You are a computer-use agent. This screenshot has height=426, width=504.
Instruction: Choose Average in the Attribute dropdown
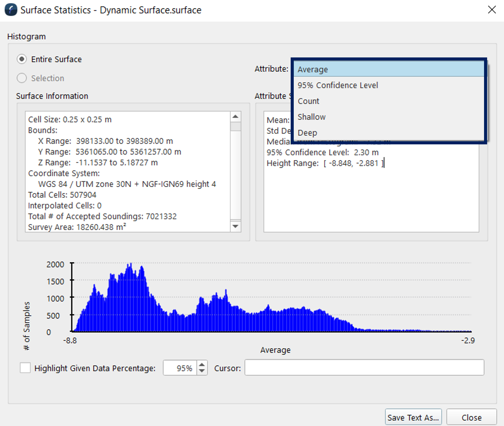coord(389,69)
